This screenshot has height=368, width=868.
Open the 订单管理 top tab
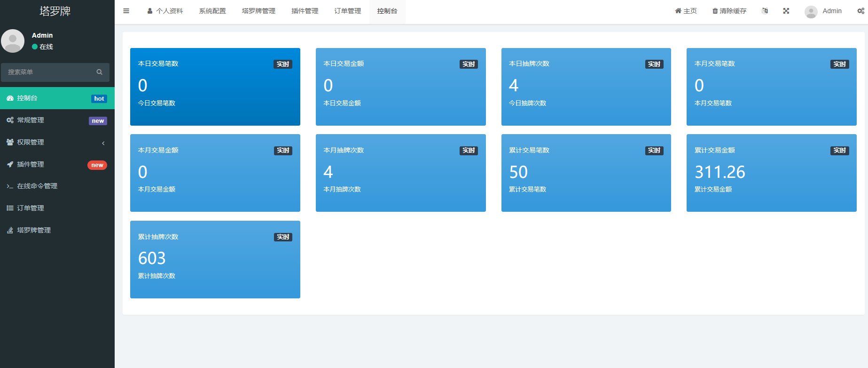click(x=348, y=11)
